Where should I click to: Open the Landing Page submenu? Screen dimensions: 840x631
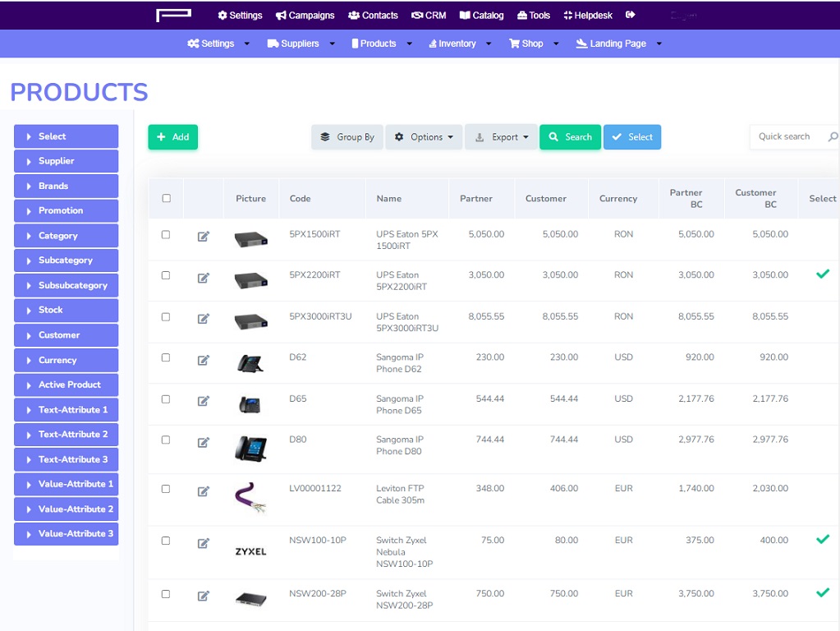click(x=619, y=44)
